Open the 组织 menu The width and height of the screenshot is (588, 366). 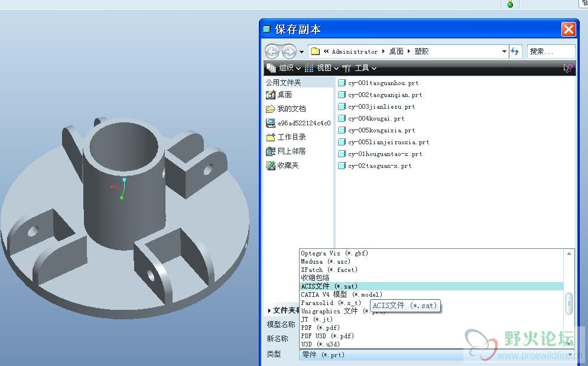284,68
